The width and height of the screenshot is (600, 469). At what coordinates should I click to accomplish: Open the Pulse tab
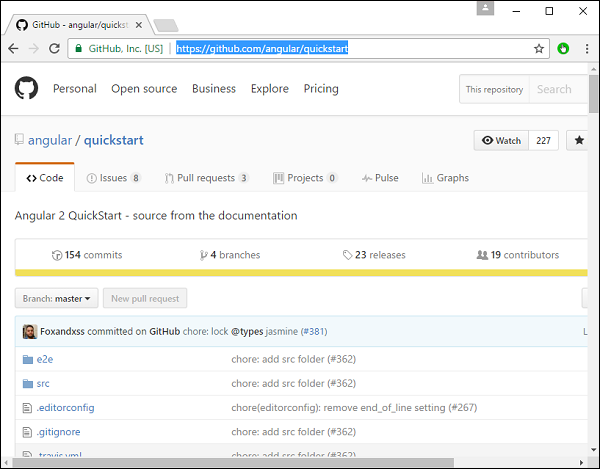[x=380, y=178]
